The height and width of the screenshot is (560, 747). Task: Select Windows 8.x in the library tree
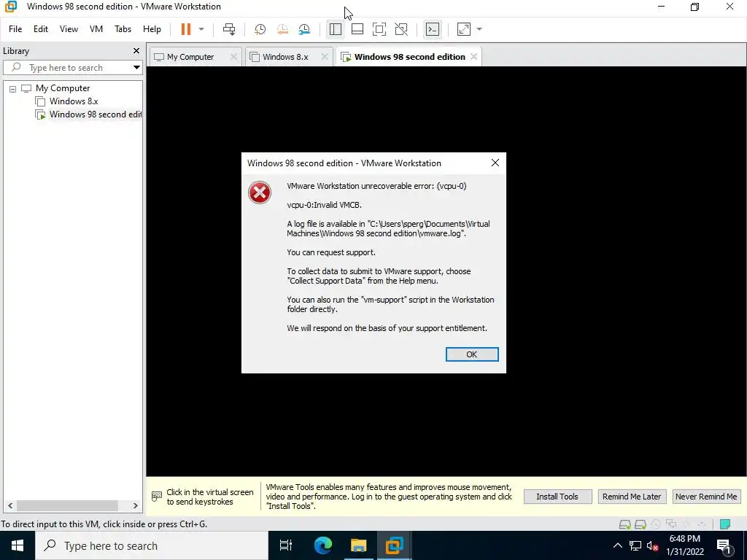pyautogui.click(x=74, y=101)
